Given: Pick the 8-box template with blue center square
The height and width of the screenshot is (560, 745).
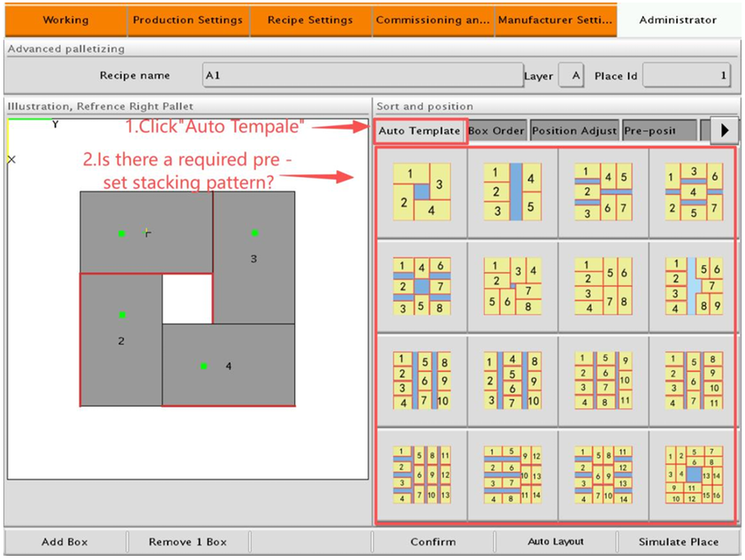Looking at the screenshot, I should pos(422,286).
